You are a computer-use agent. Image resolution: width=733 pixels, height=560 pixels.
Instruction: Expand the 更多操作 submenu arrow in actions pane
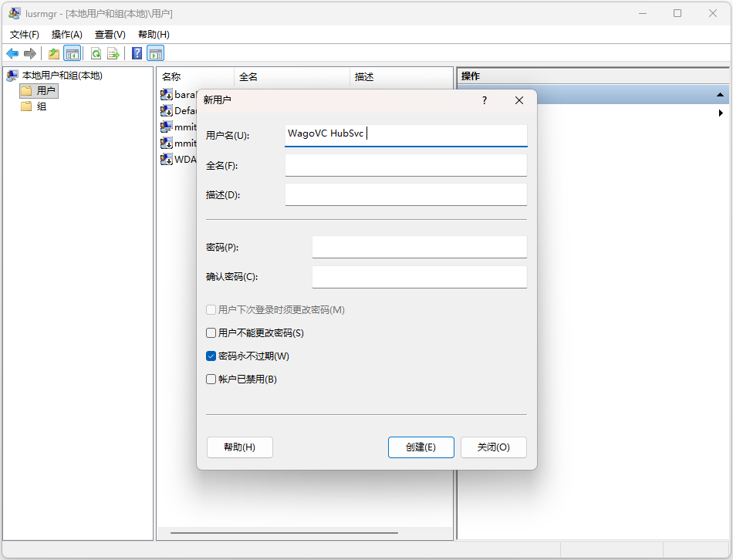coord(721,113)
